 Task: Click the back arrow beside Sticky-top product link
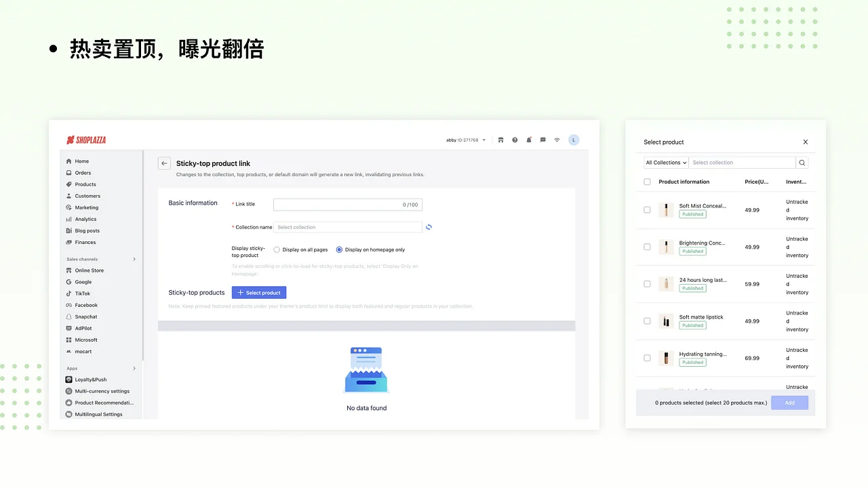point(164,163)
